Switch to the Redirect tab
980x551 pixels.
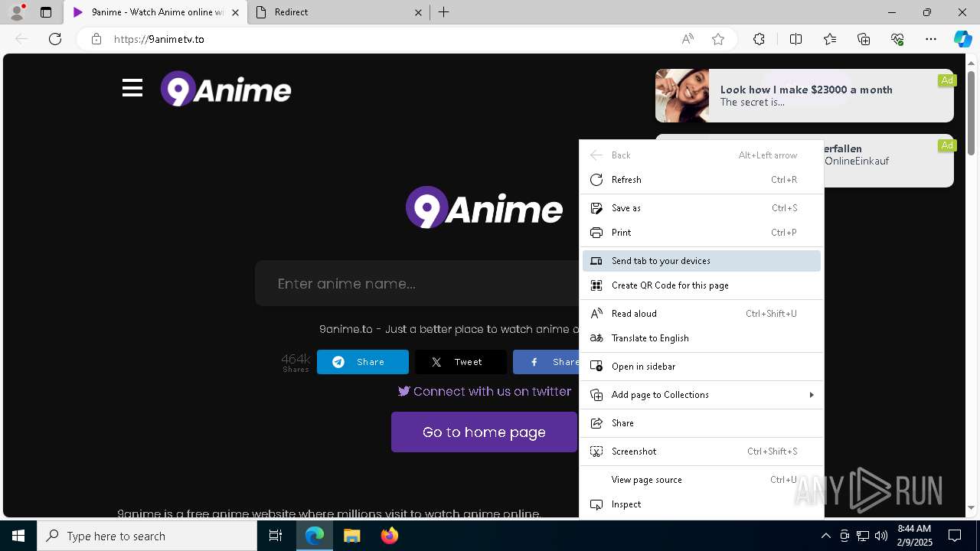tap(338, 12)
